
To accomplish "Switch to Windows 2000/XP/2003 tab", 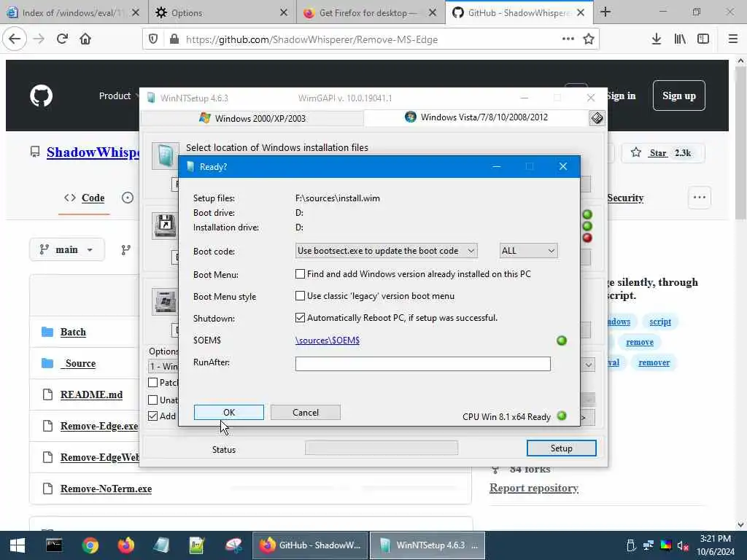I will point(252,118).
